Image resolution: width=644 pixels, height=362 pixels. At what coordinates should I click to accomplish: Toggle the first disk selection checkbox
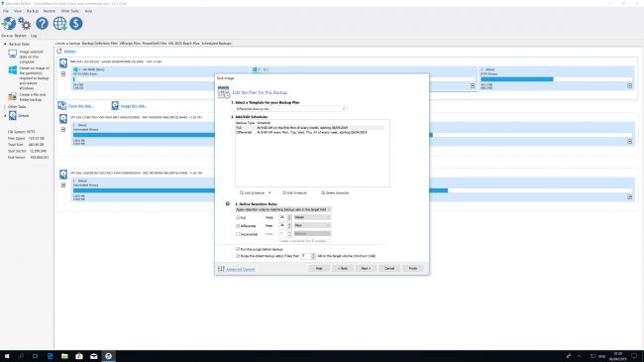(x=63, y=74)
